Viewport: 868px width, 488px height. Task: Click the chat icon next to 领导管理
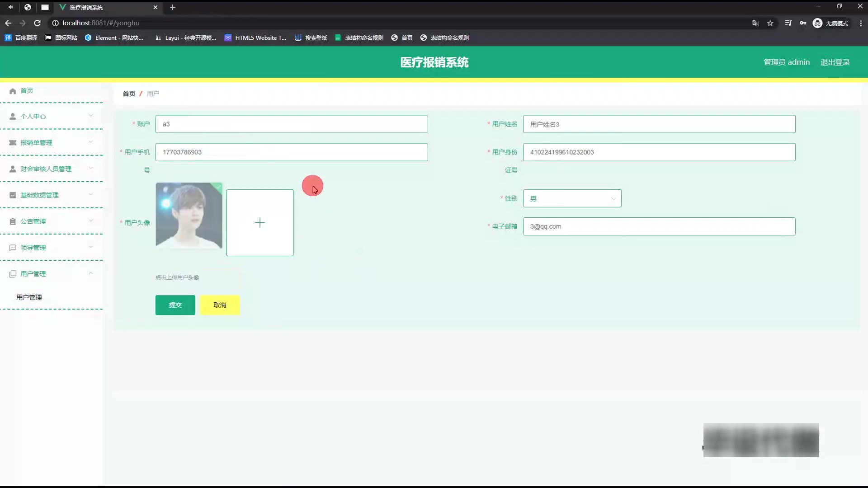point(13,248)
